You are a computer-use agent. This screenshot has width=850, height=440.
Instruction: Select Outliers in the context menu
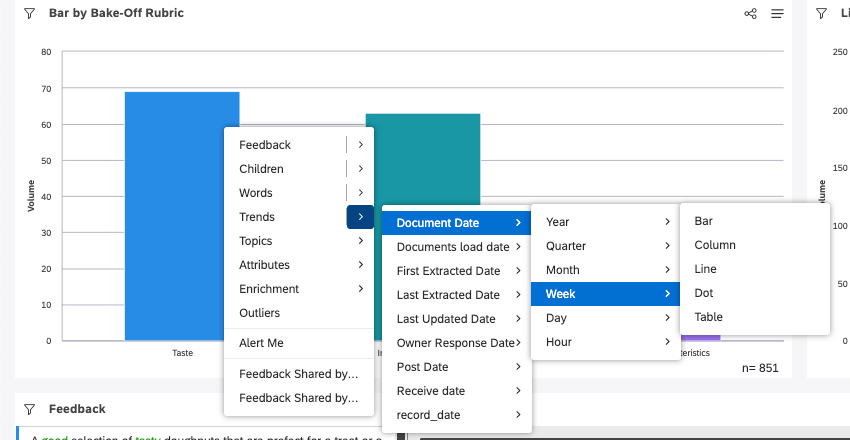pos(259,313)
